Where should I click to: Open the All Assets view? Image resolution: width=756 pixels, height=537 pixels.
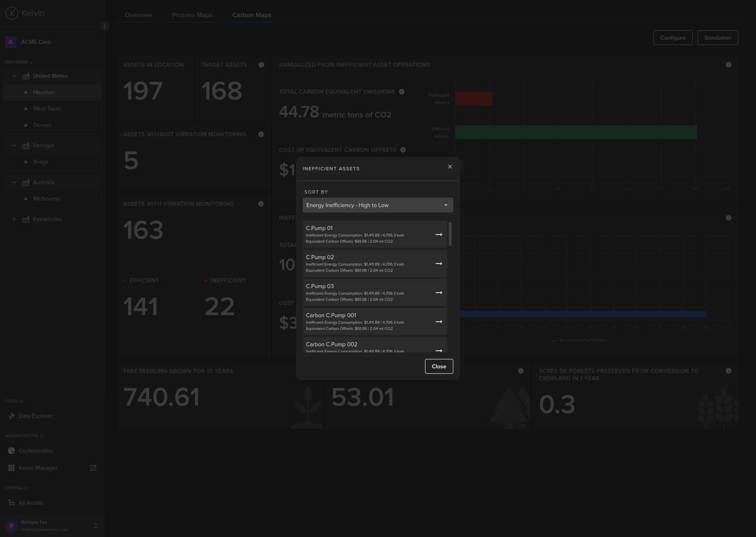pyautogui.click(x=31, y=503)
